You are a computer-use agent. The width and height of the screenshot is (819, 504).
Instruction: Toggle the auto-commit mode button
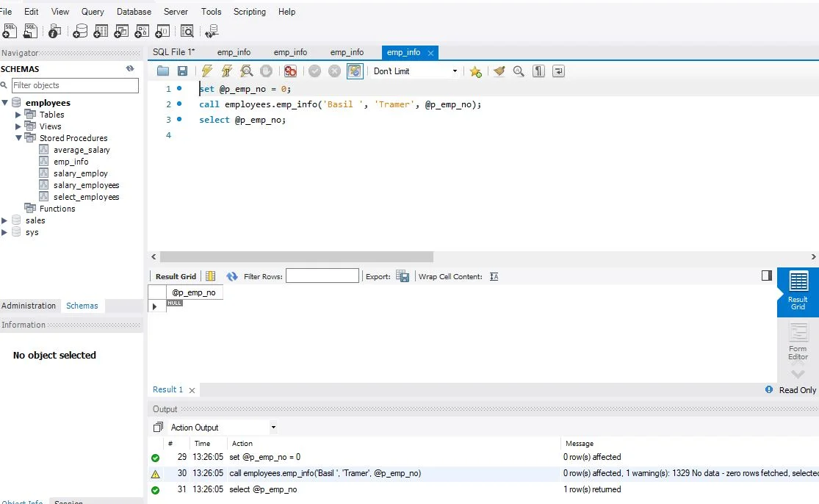355,71
